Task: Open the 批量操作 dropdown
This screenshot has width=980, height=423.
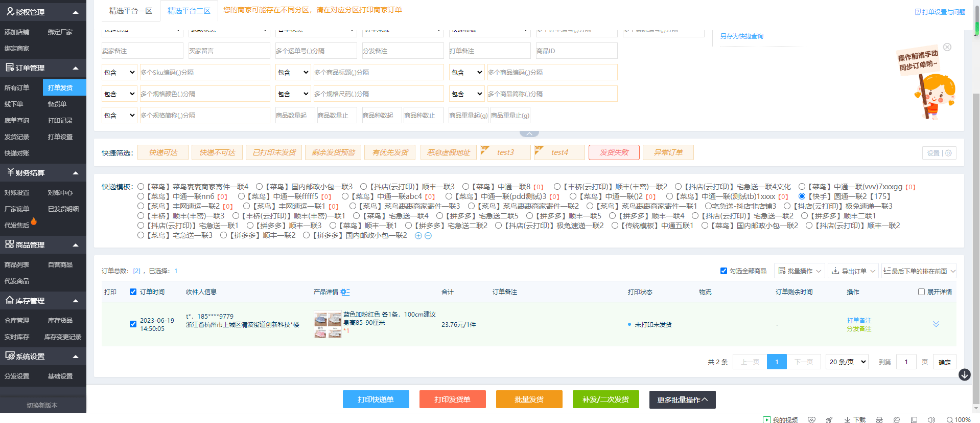Action: (799, 271)
